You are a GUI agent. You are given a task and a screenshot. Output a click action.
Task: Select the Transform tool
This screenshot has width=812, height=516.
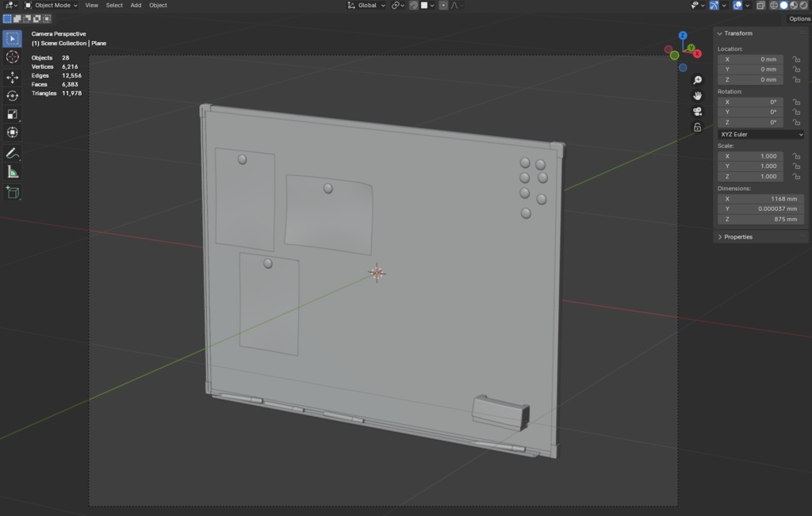tap(13, 132)
